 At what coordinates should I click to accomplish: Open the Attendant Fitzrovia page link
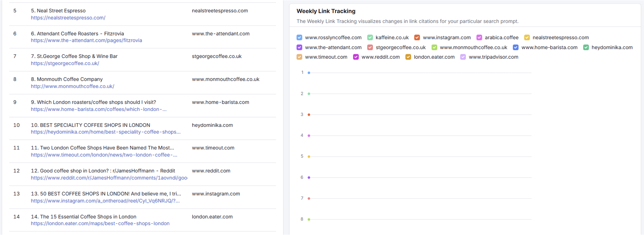pyautogui.click(x=86, y=41)
